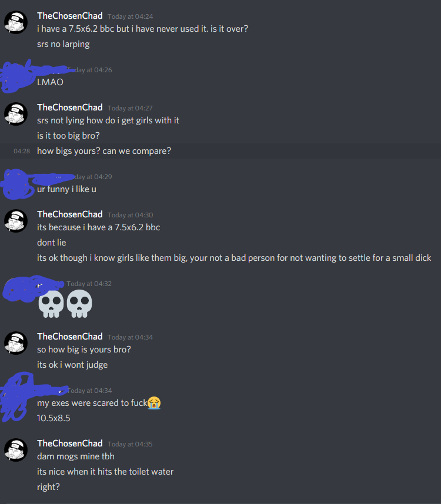Open TheChosenChad username at 04:24

pos(70,16)
